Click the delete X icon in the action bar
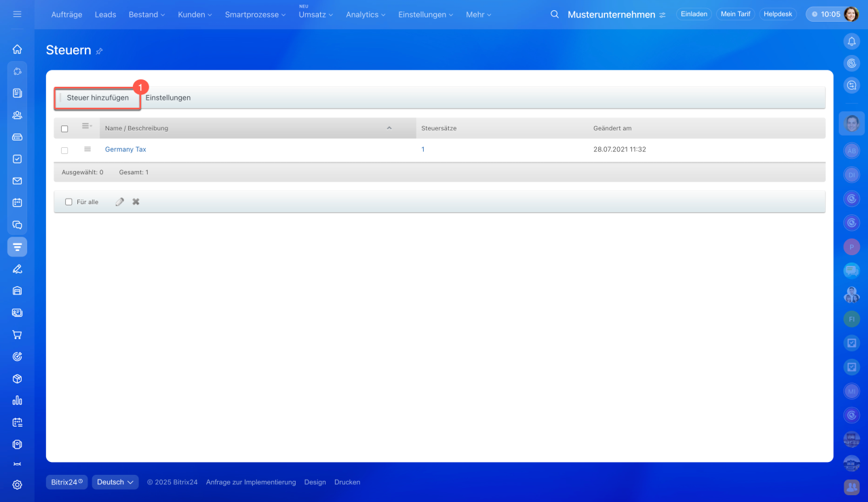This screenshot has height=502, width=868. click(136, 201)
